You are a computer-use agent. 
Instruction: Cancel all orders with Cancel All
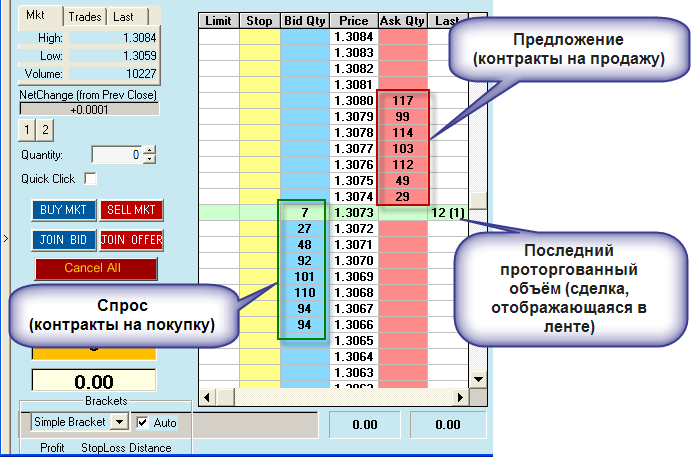point(96,269)
